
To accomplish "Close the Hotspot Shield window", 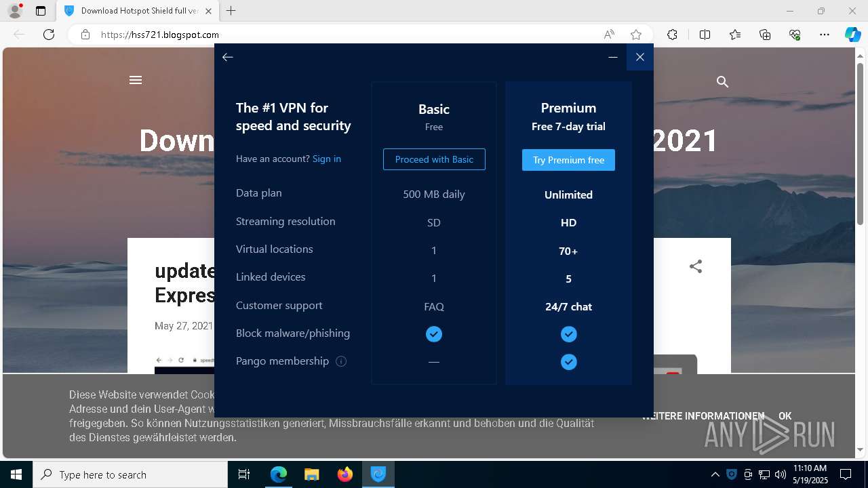I will pos(640,57).
